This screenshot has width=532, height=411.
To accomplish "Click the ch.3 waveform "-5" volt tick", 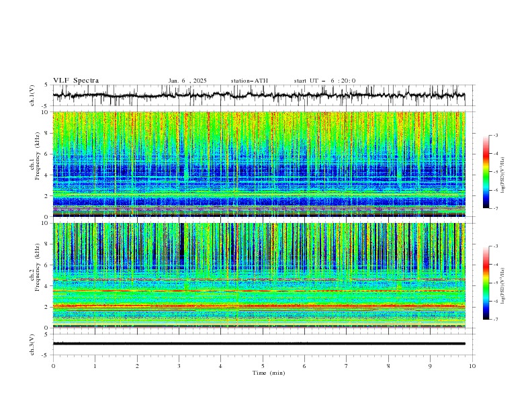I will click(x=45, y=355).
